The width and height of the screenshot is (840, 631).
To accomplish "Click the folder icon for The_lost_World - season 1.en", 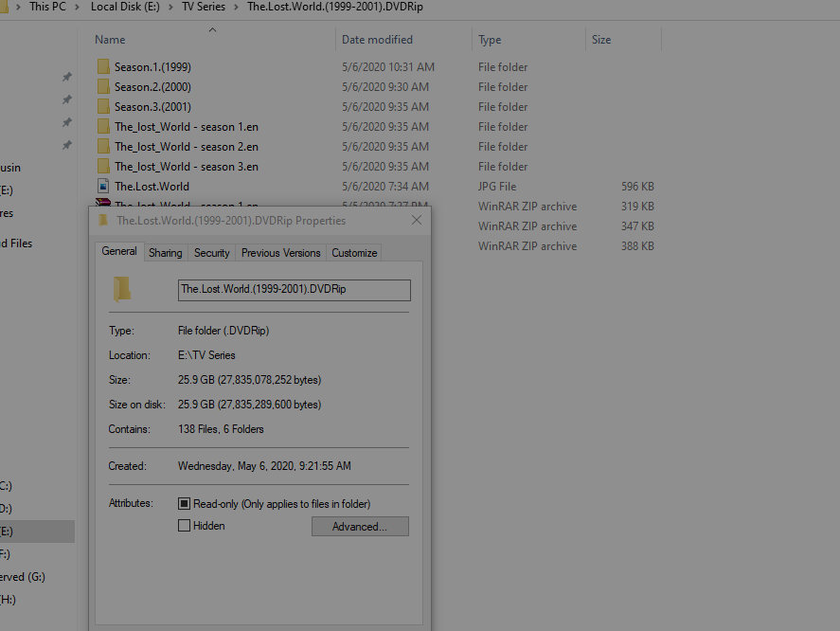I will coord(103,126).
